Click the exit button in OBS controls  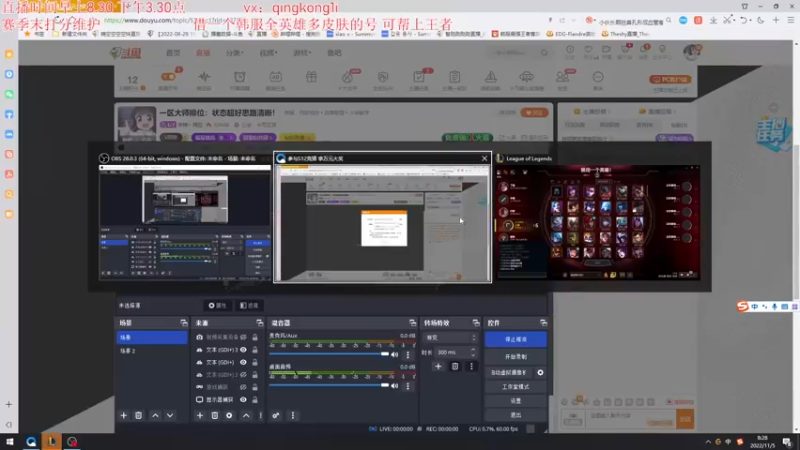pos(515,415)
